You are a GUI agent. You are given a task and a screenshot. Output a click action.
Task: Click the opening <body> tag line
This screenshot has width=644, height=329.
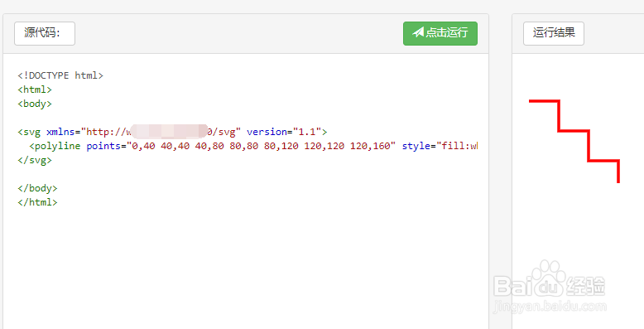35,104
